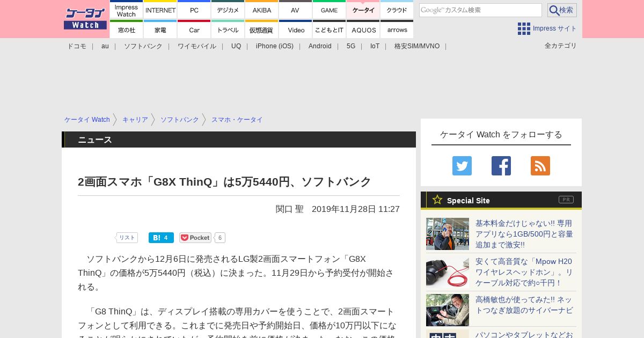The height and width of the screenshot is (338, 644).
Task: Click the Special Site header label
Action: point(469,201)
